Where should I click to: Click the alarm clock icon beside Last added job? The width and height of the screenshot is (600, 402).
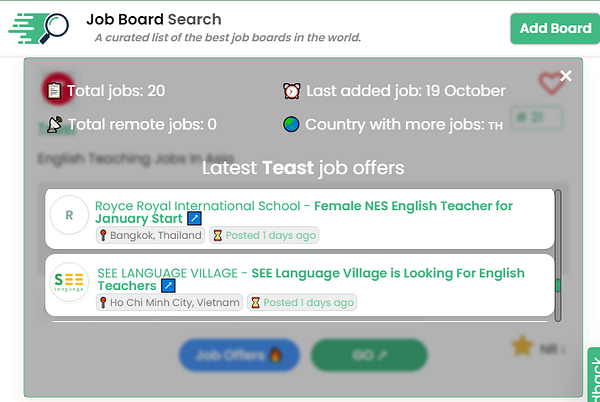coord(292,91)
